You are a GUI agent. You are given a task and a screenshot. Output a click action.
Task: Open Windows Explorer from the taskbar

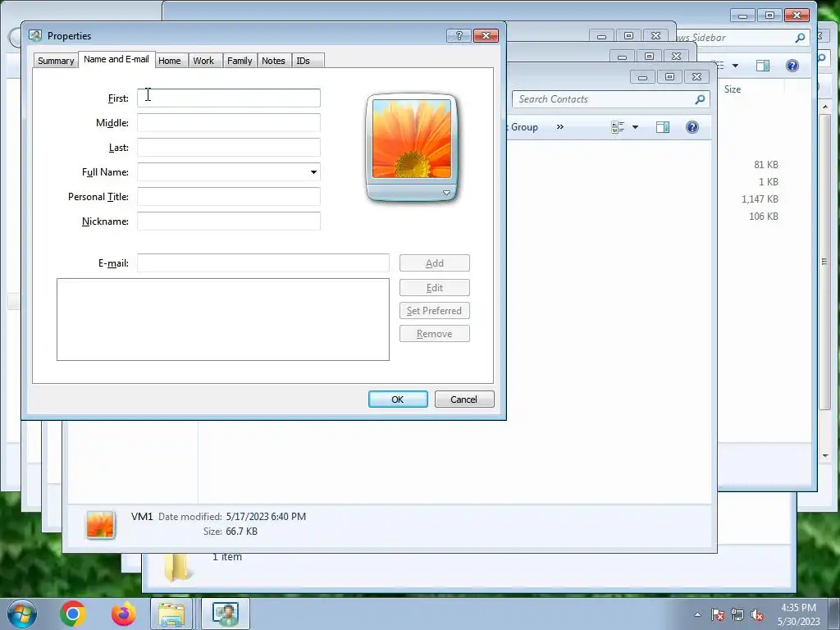click(x=171, y=614)
